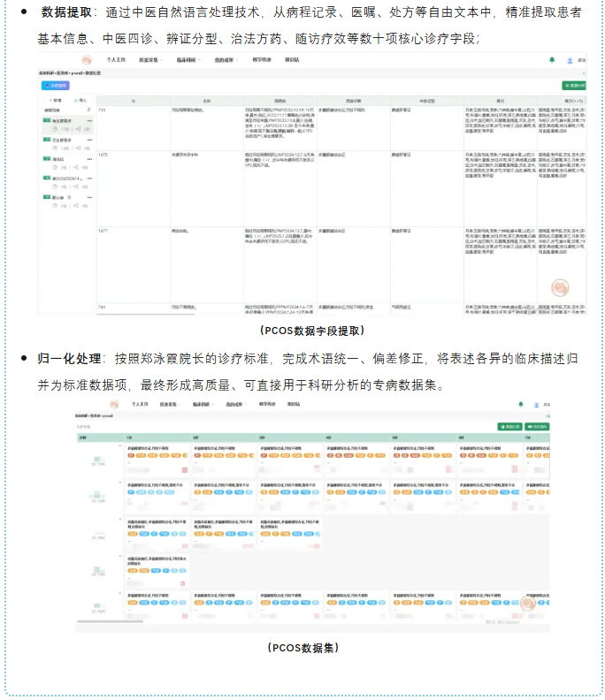Click the clock icon under 默认库
The image size is (605, 700).
55,206
